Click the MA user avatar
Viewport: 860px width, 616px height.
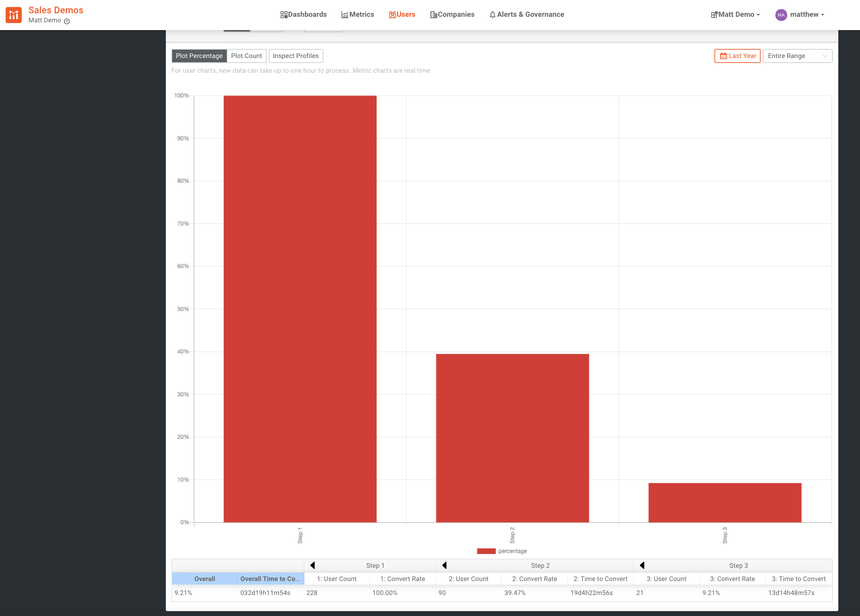[x=781, y=15]
